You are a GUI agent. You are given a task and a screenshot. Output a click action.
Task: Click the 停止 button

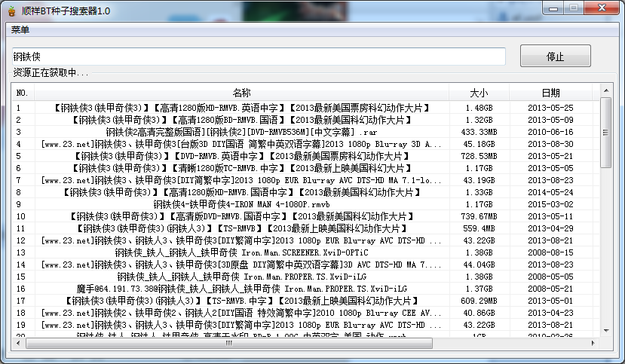point(555,57)
